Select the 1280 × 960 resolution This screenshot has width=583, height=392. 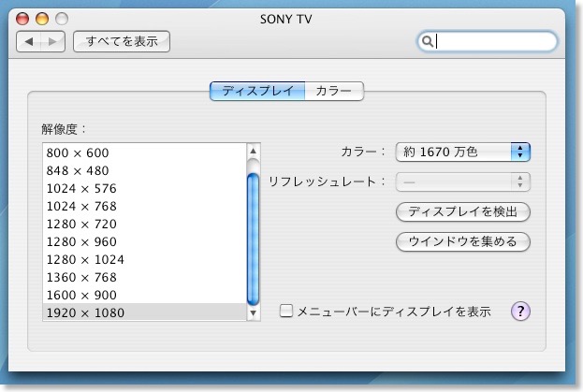144,242
